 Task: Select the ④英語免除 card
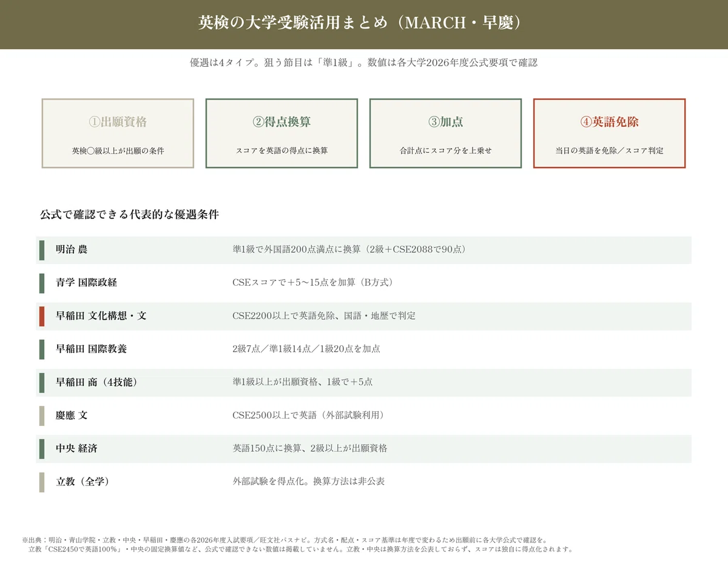tap(609, 133)
